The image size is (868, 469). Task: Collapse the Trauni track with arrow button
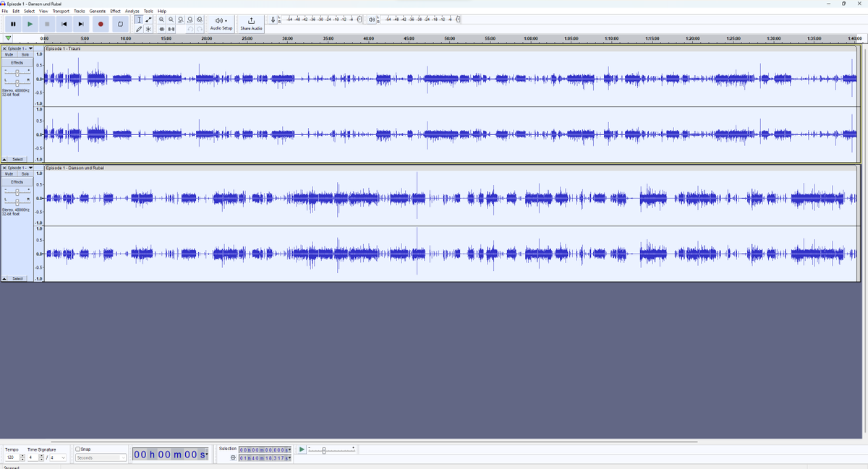(x=4, y=159)
